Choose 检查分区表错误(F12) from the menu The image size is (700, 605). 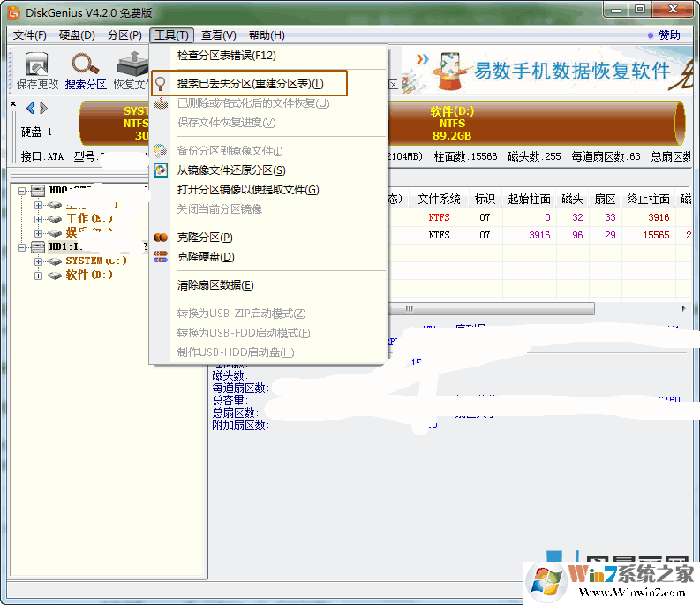click(x=227, y=56)
